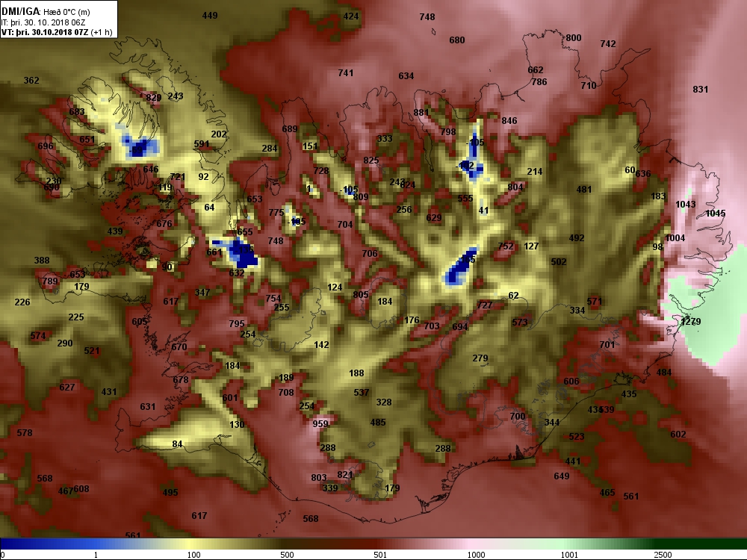Screen dimensions: 747x560
Task: Click the map value 521
Action: 91,351
